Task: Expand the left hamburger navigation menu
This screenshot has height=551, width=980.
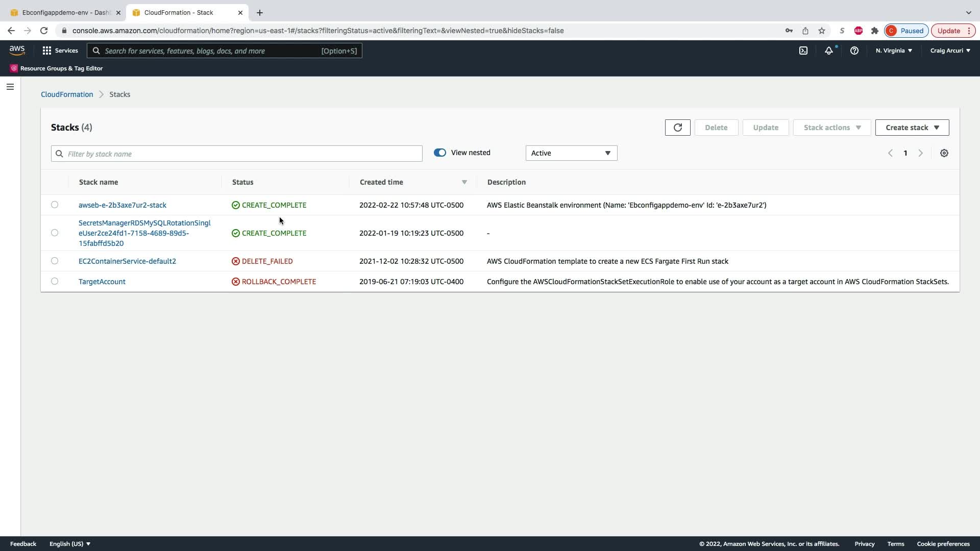Action: (10, 87)
